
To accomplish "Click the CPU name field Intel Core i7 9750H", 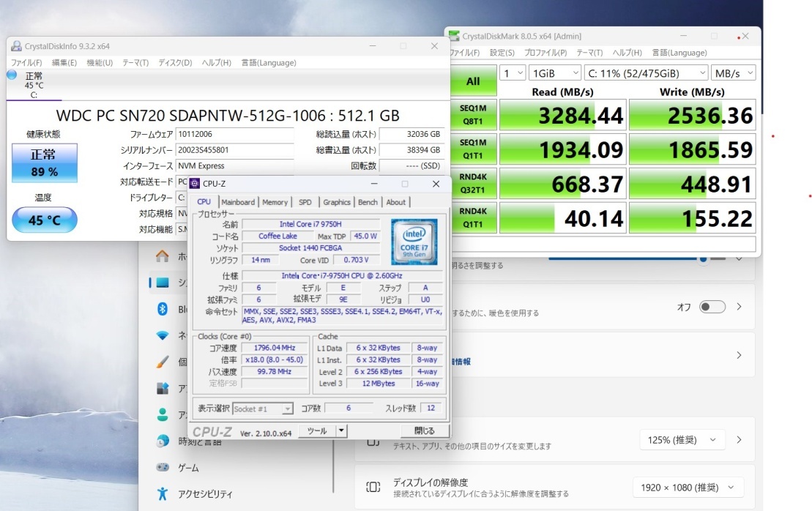I will [x=310, y=224].
